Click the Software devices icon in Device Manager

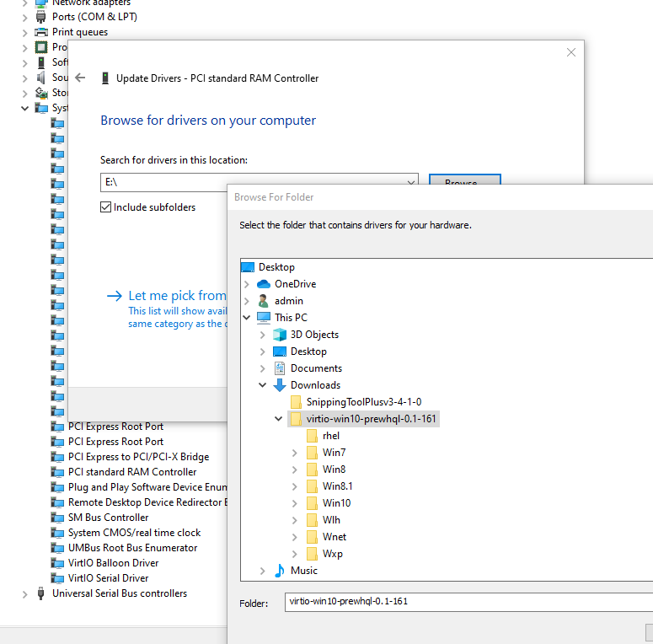click(x=40, y=62)
